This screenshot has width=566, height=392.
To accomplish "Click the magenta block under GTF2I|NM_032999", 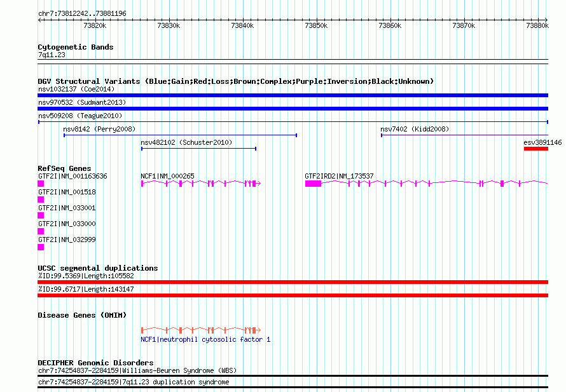I will click(x=41, y=247).
